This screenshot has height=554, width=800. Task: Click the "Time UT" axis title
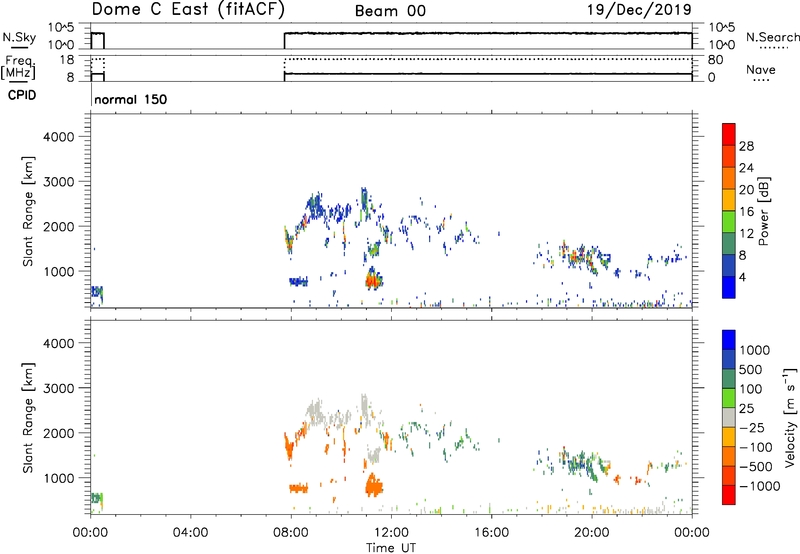pyautogui.click(x=391, y=548)
